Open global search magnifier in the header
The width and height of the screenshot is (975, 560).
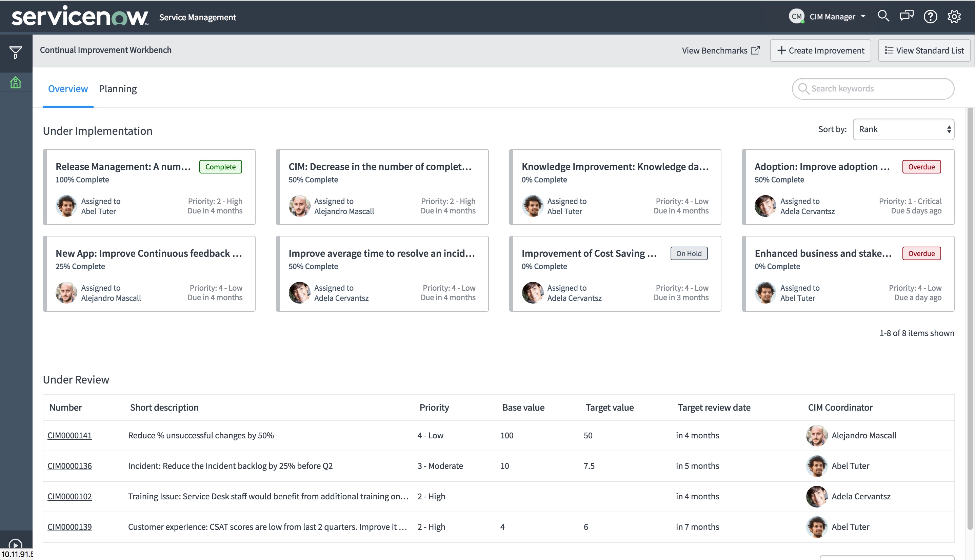883,16
